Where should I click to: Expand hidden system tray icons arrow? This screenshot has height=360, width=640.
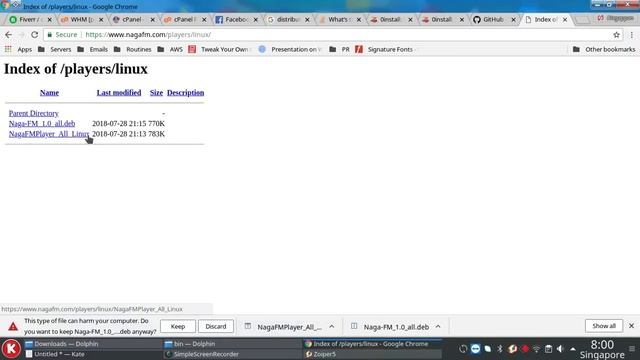coord(573,349)
